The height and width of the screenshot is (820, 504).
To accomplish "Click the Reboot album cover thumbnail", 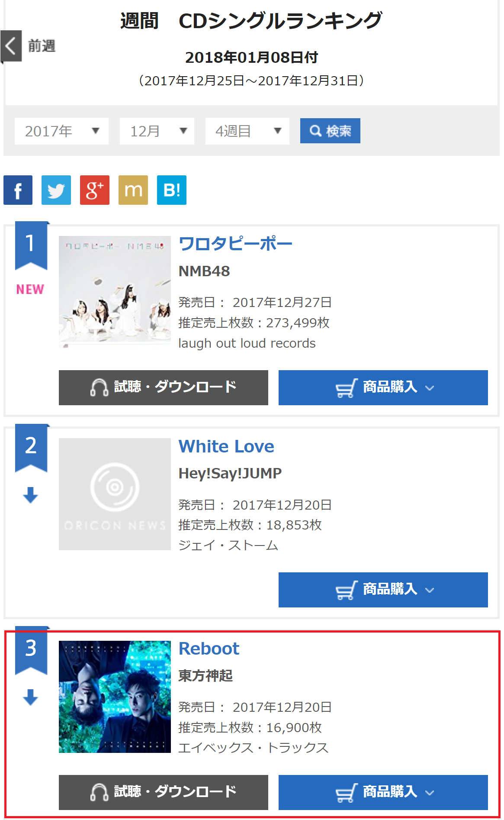I will [115, 697].
